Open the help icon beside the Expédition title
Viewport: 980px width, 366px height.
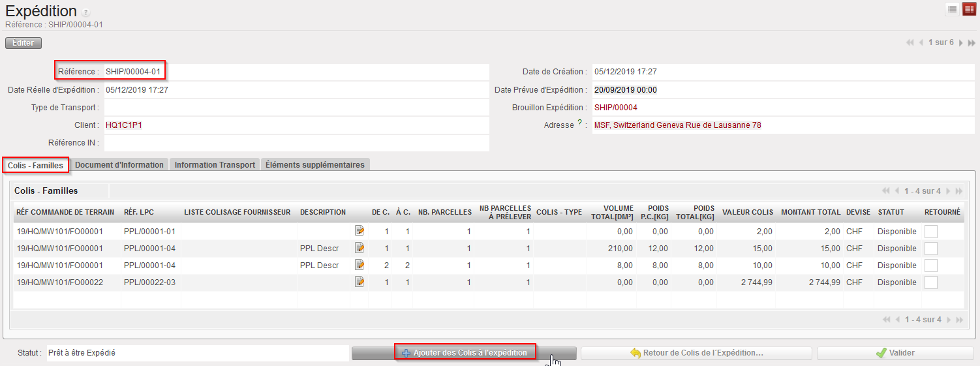(87, 13)
